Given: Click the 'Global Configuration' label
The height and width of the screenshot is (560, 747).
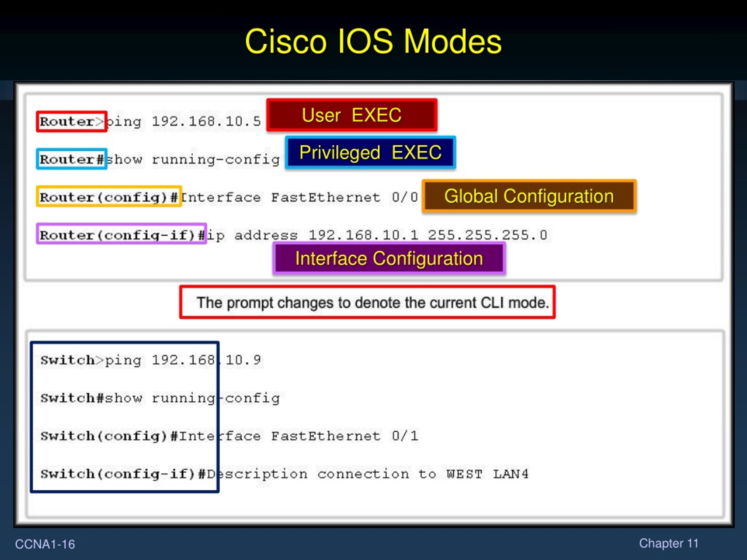Looking at the screenshot, I should [x=529, y=196].
